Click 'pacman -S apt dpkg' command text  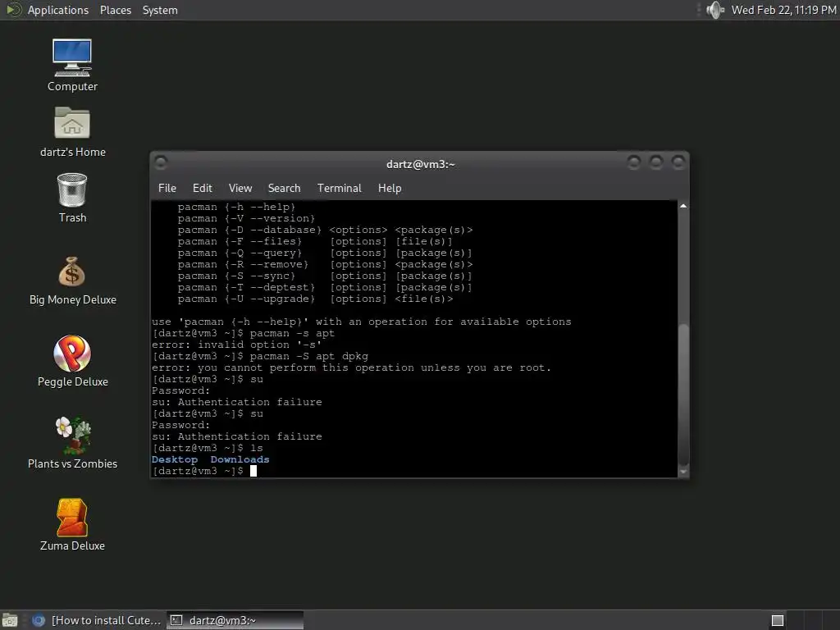click(x=308, y=356)
